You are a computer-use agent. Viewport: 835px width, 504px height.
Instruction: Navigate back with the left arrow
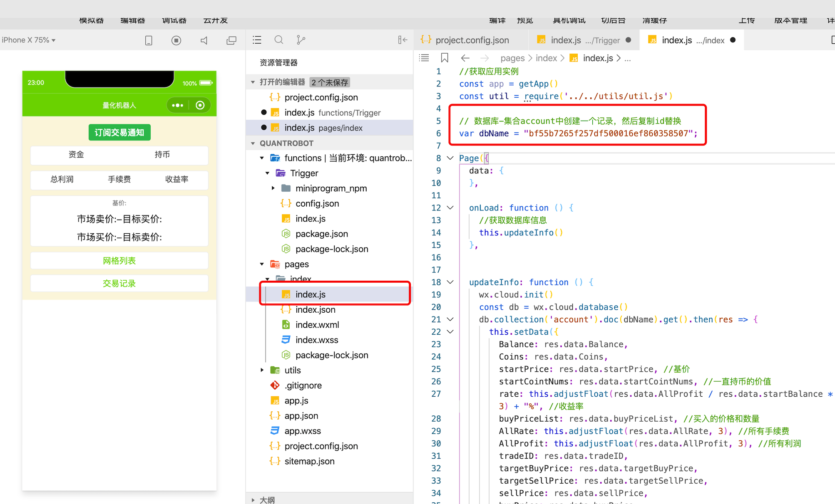465,58
